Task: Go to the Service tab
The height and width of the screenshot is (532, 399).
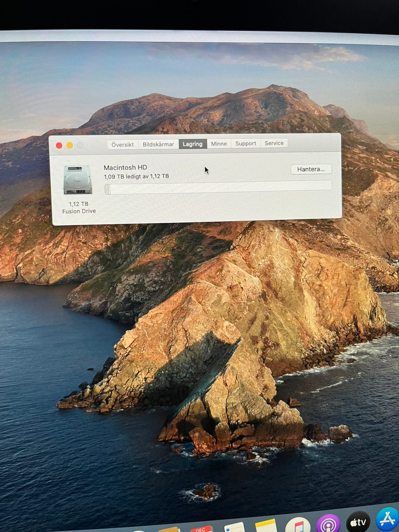Action: pos(274,143)
